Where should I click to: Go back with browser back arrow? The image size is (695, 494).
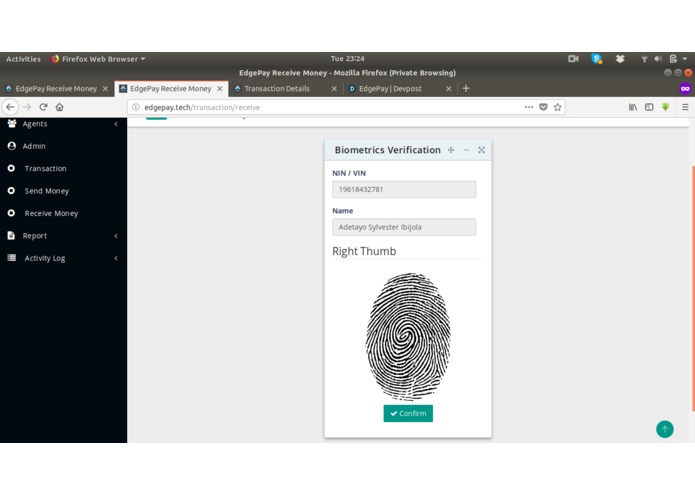coord(10,107)
